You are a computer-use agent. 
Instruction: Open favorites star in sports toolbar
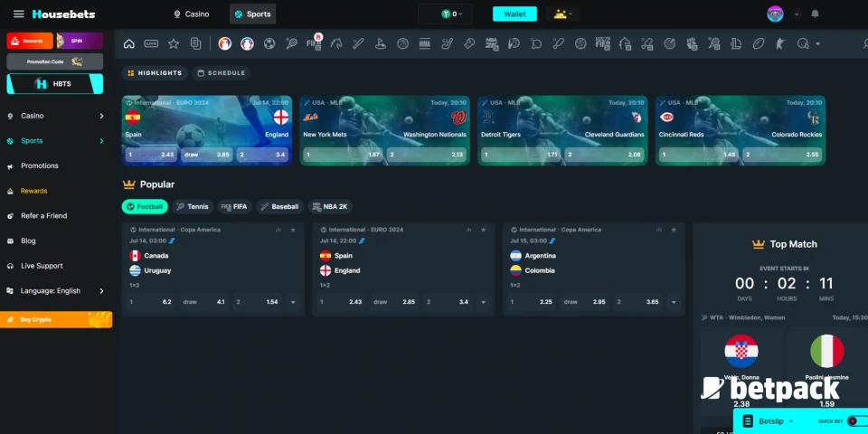pyautogui.click(x=174, y=43)
